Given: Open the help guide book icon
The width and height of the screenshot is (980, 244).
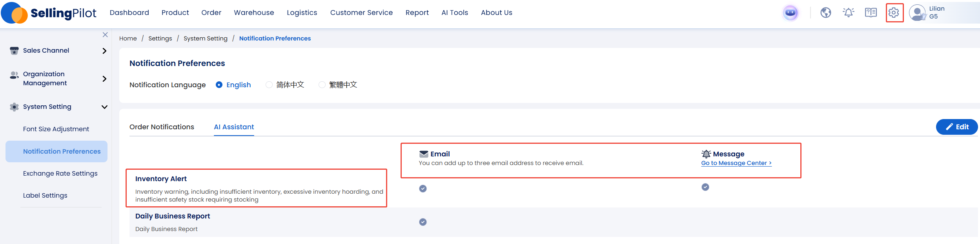Looking at the screenshot, I should point(871,13).
